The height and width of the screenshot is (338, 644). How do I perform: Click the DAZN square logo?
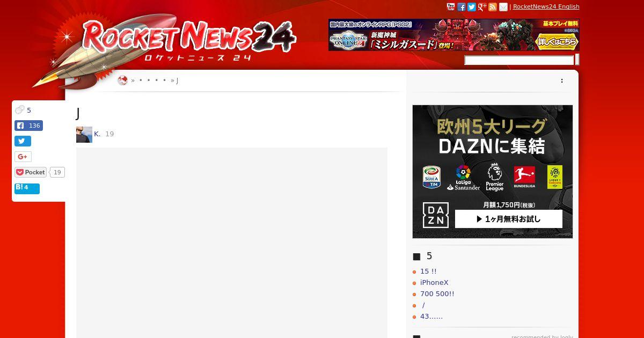click(436, 215)
